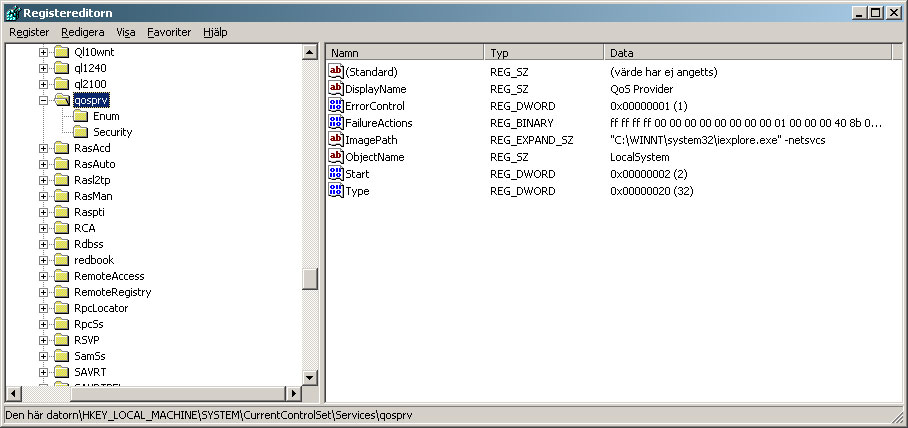Click the Type DWORD value icon
Screen dimensions: 908x428
[335, 191]
